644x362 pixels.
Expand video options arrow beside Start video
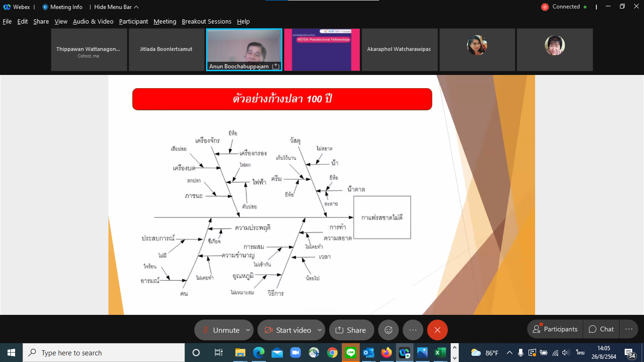tap(320, 330)
